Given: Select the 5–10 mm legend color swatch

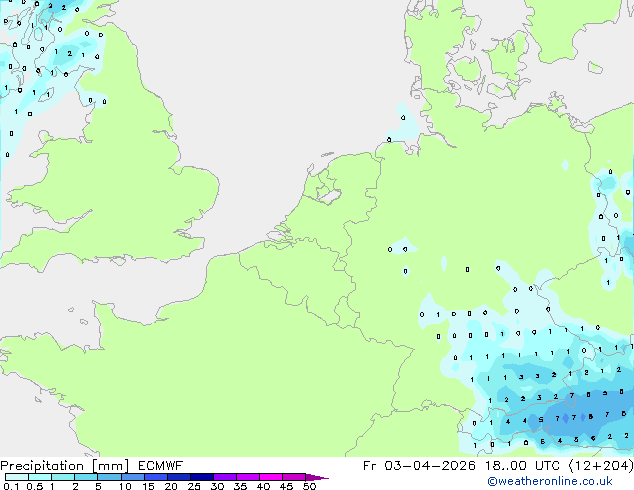Looking at the screenshot, I should coord(109,477).
